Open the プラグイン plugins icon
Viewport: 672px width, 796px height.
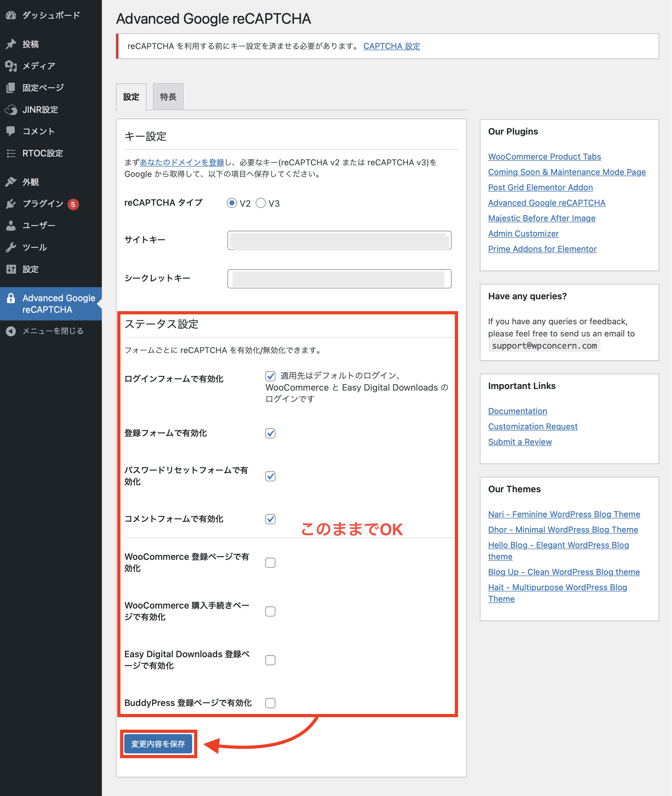[x=11, y=203]
